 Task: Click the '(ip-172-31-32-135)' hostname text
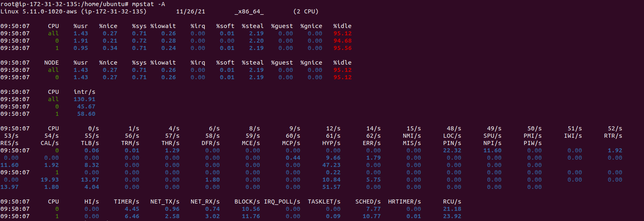pos(114,11)
